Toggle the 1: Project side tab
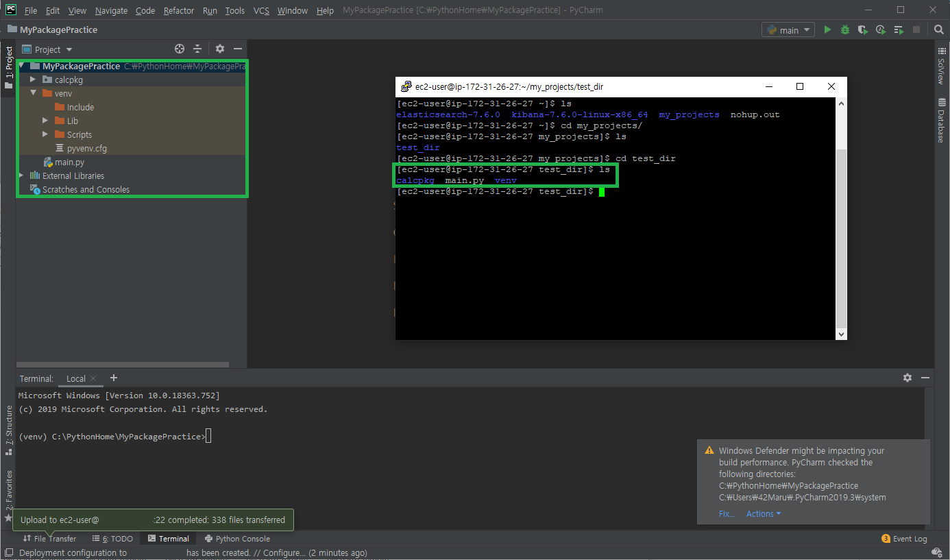Screen dimensions: 950x560 (x=9, y=68)
